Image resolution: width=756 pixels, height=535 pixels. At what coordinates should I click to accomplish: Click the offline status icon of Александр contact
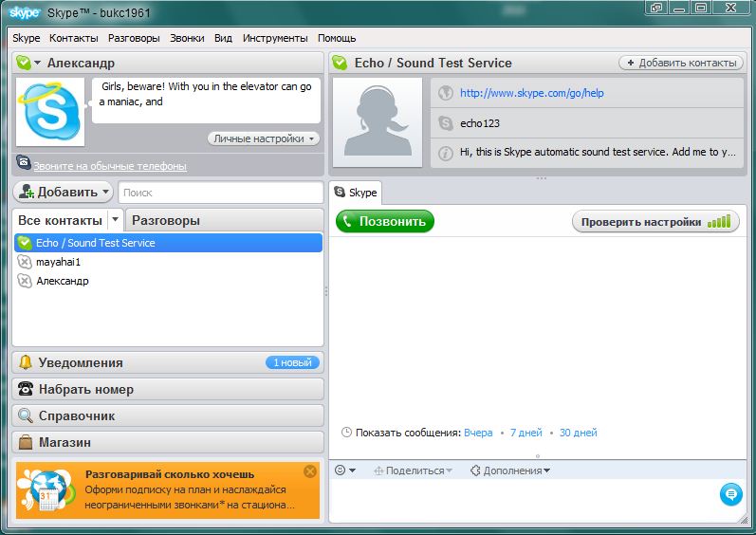(x=25, y=281)
